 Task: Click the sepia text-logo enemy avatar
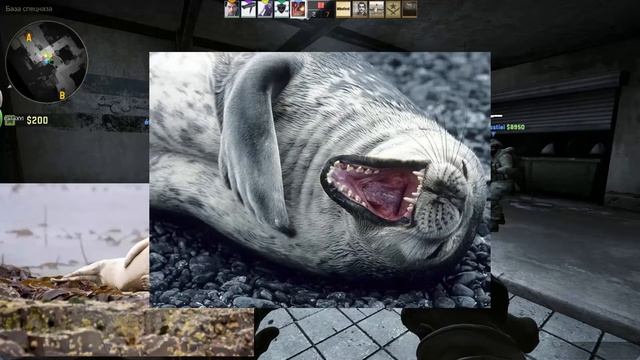coord(343,9)
